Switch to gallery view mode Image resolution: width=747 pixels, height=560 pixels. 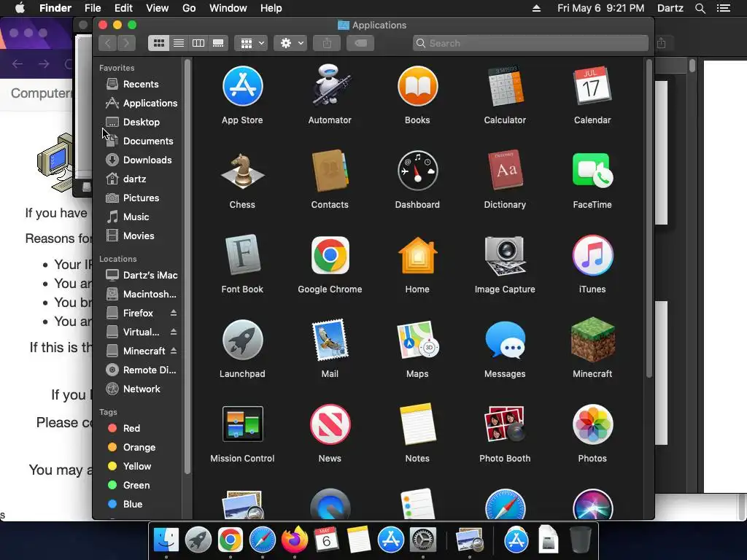(x=218, y=43)
